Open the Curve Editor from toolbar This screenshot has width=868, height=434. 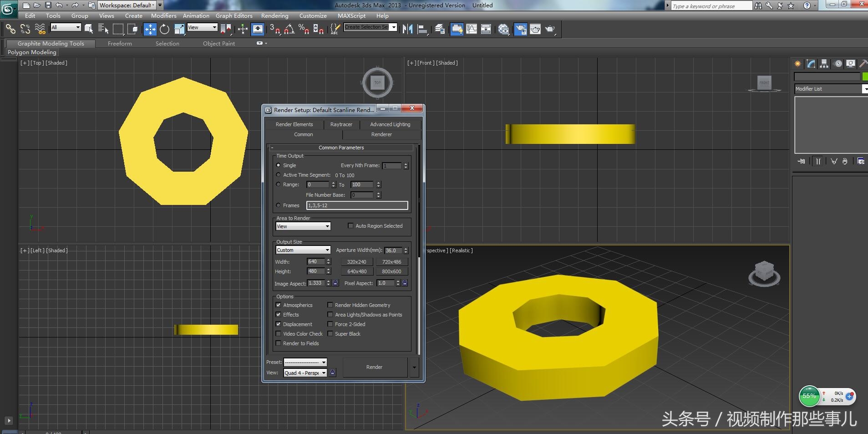click(472, 30)
